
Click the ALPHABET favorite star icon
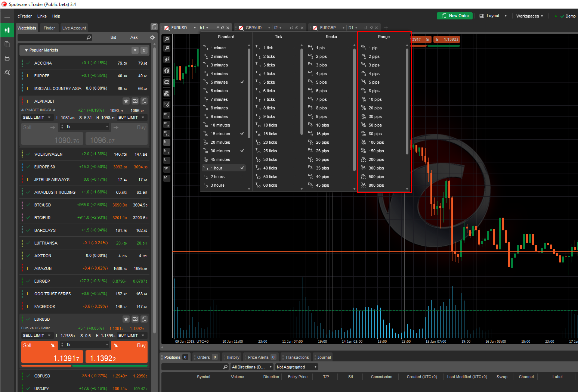(126, 101)
